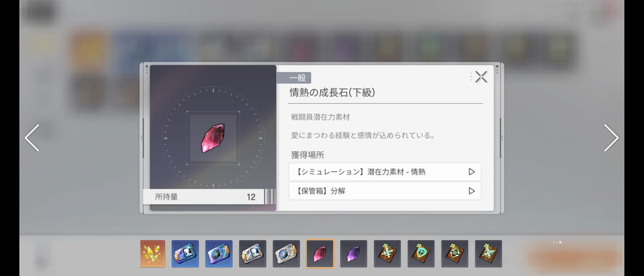Select the crossed swords skill book
The width and height of the screenshot is (644, 276).
(x=387, y=254)
